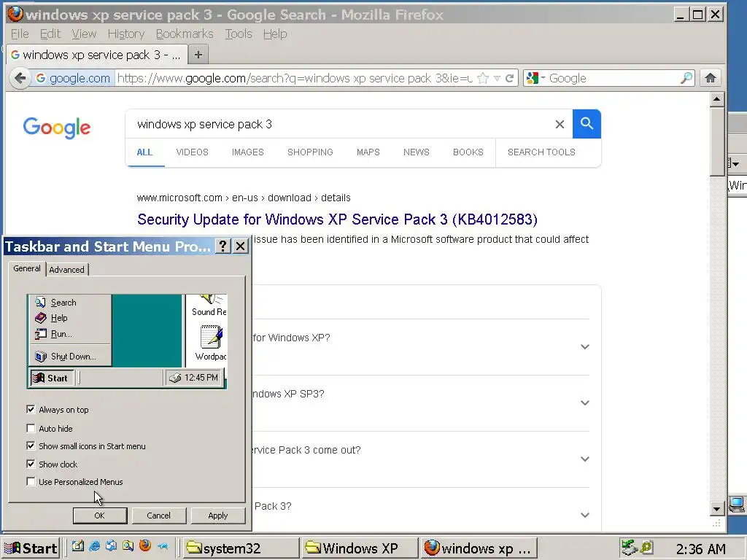Open the Bookmarks menu
This screenshot has height=560, width=747.
(185, 34)
